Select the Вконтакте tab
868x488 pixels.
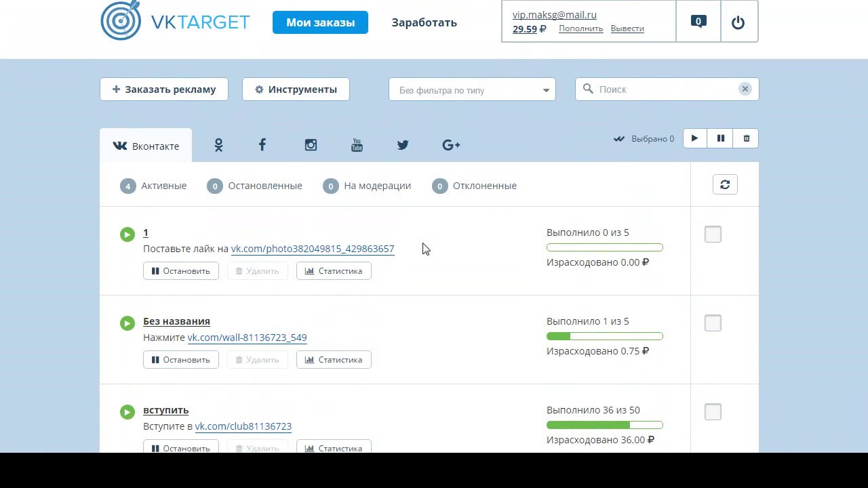146,146
